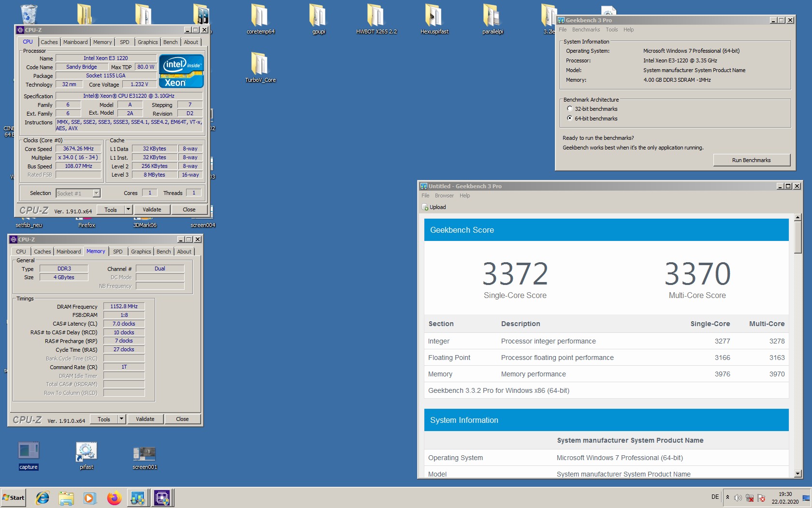Switch to Caches tab in upper CPU-Z
The width and height of the screenshot is (812, 508).
point(49,42)
